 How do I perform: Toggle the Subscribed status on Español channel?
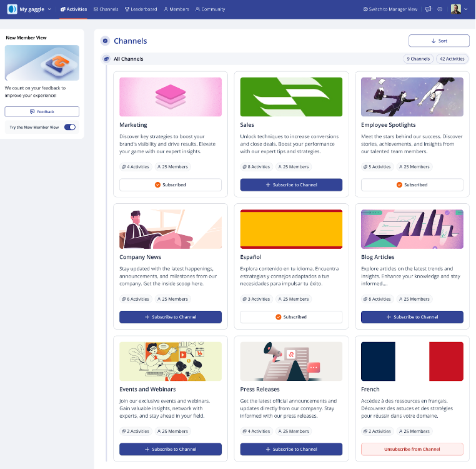(291, 317)
